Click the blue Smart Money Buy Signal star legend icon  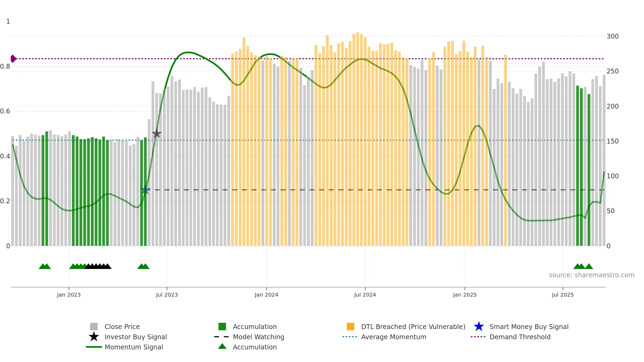pos(479,327)
